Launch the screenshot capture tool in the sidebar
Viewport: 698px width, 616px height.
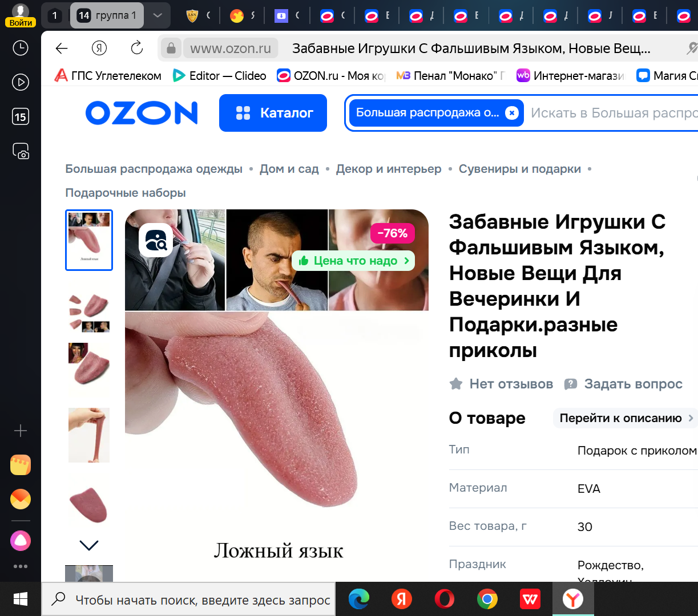point(20,151)
